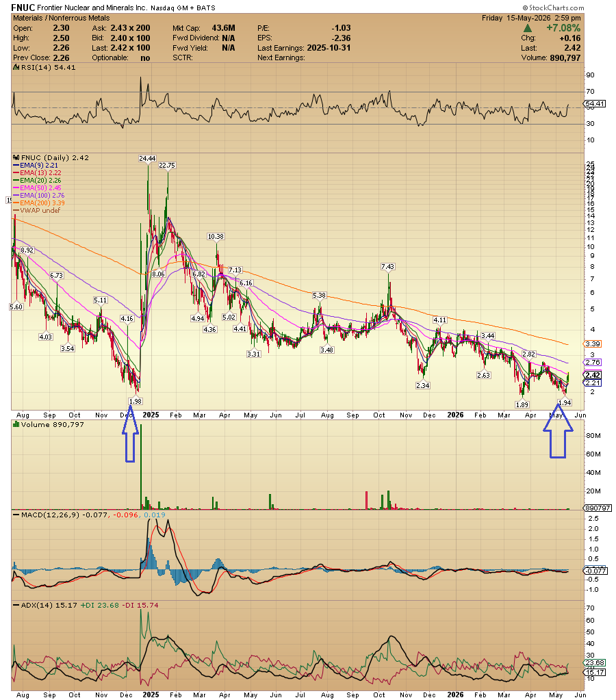Click the bold 2.42 last-price tag on right axis
616x700 pixels.
coord(593,376)
